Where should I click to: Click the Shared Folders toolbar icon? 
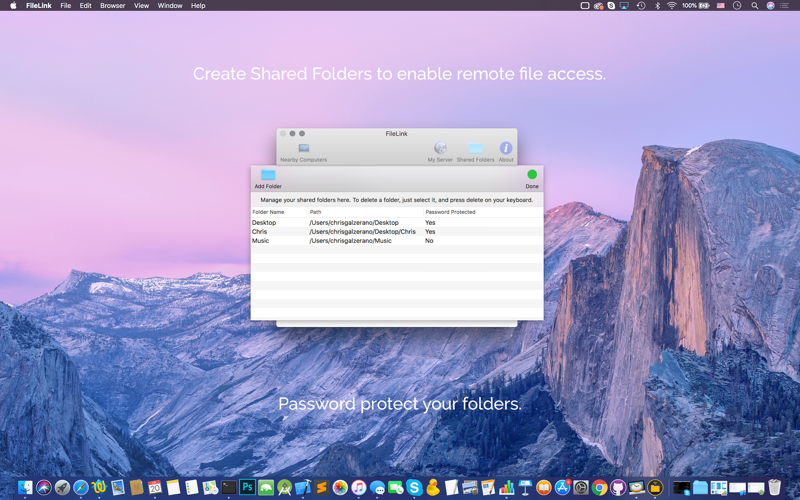476,149
